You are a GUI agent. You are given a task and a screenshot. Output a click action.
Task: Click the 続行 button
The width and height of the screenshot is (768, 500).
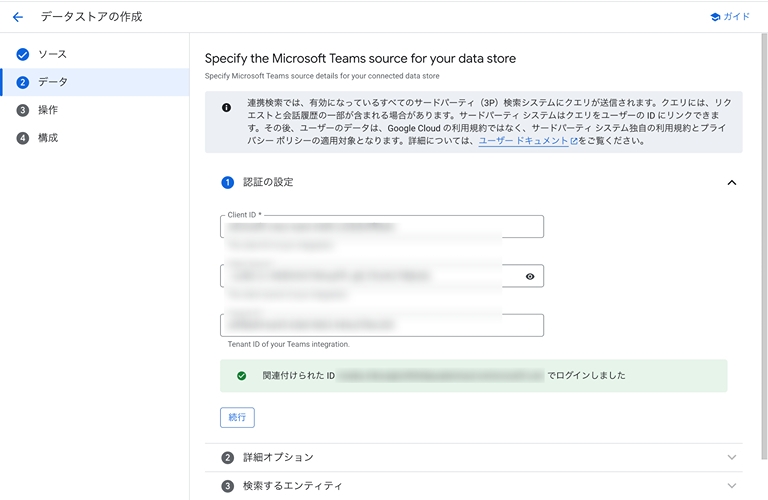pos(237,417)
